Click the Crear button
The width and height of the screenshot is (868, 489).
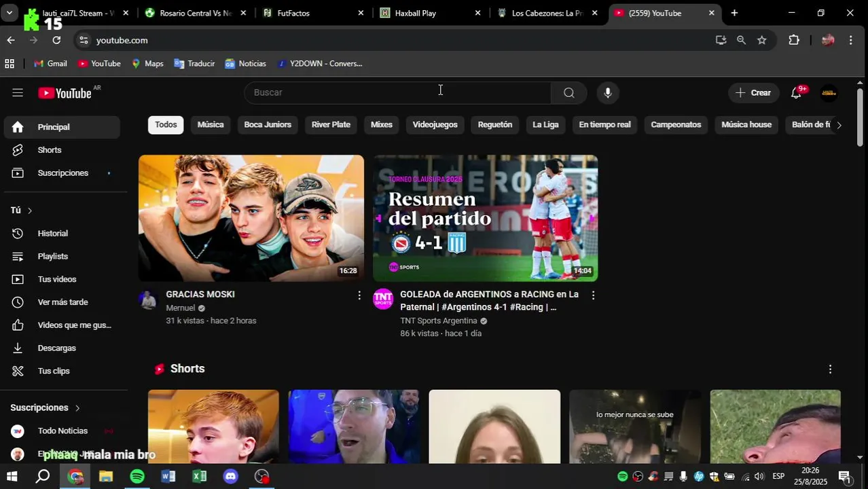pos(754,93)
